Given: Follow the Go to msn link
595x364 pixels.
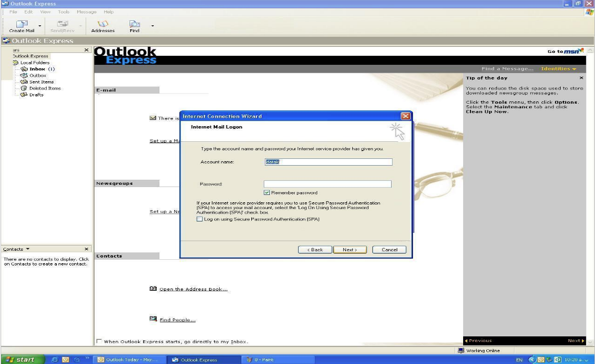Looking at the screenshot, I should coord(565,51).
